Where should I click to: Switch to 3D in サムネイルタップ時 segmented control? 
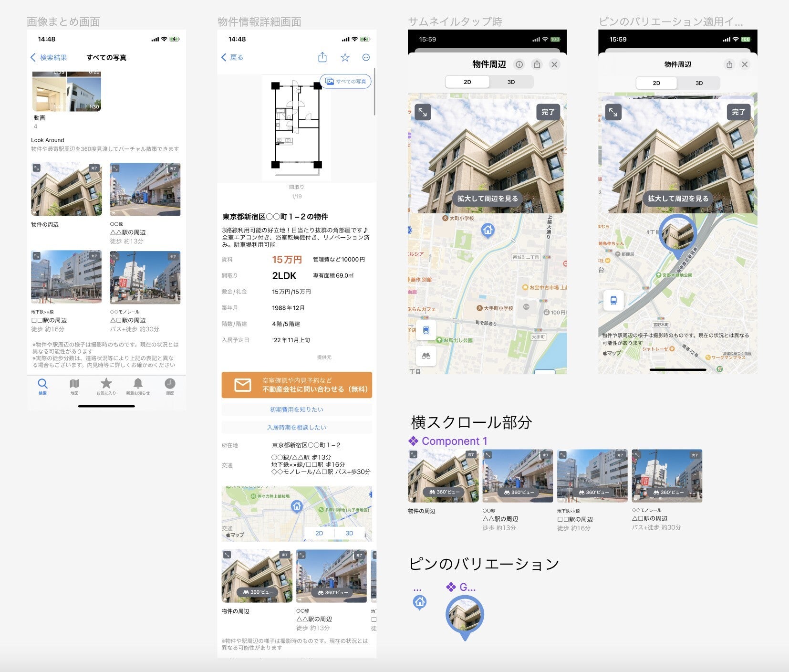pos(511,82)
